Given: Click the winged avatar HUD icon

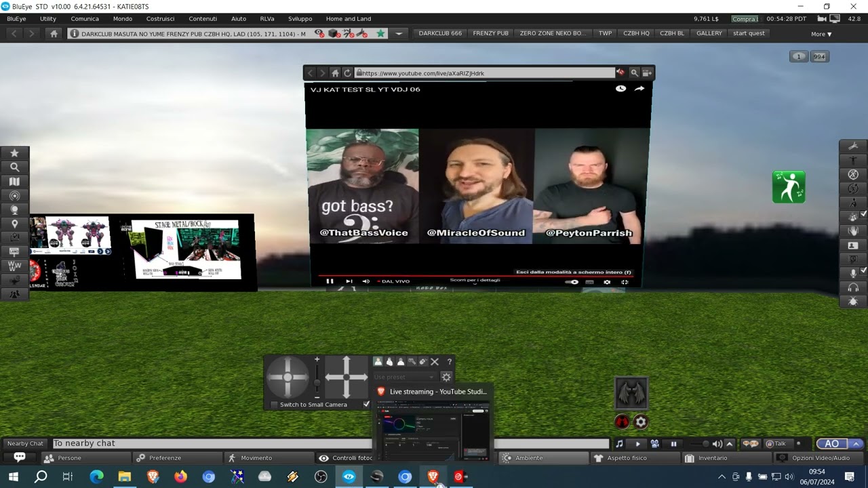Looking at the screenshot, I should coord(631,393).
